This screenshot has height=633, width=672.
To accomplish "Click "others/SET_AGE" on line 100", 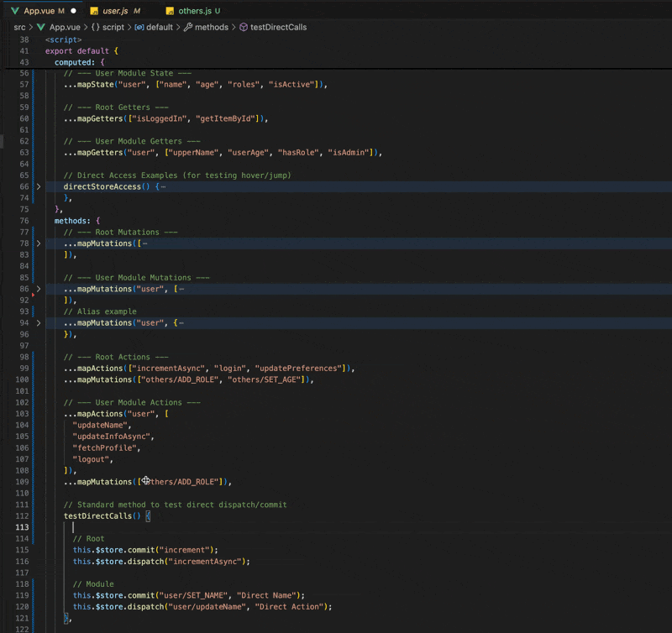I will point(265,380).
